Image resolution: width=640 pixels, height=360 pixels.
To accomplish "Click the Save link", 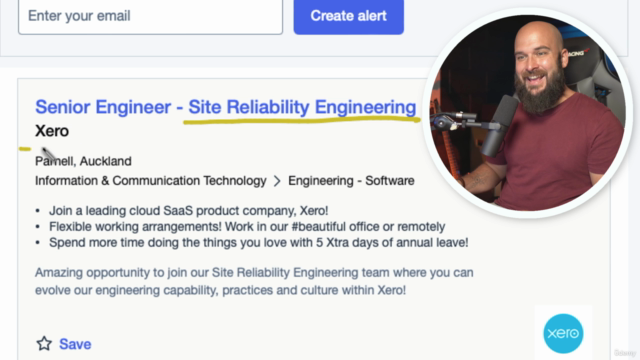I will [75, 344].
